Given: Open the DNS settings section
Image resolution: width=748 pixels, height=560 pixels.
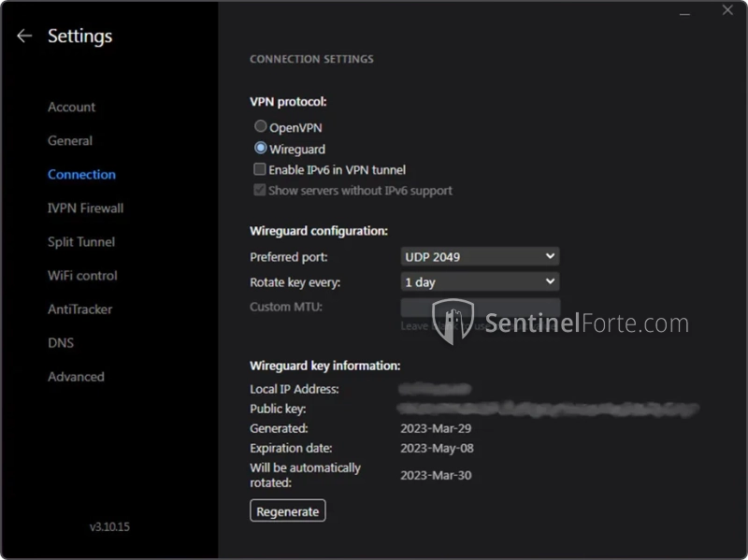Looking at the screenshot, I should (61, 343).
